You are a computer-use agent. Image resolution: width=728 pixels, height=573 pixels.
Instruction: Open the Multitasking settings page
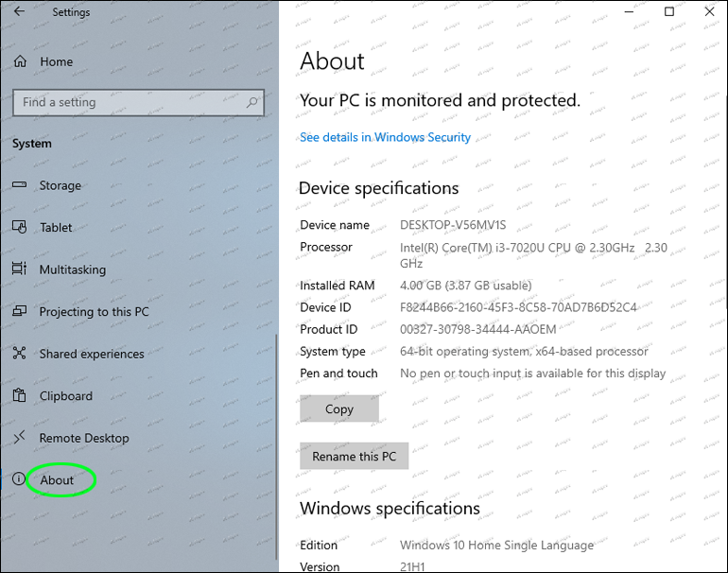[x=73, y=269]
